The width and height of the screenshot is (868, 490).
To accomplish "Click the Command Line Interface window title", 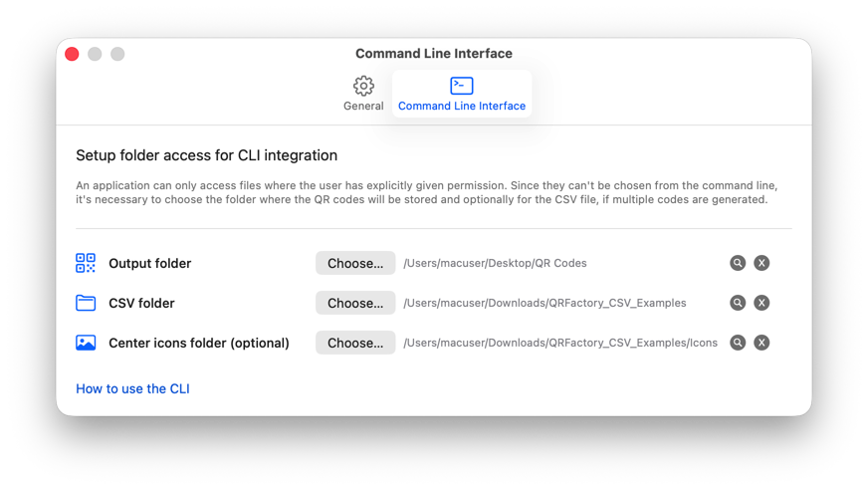I will 434,54.
